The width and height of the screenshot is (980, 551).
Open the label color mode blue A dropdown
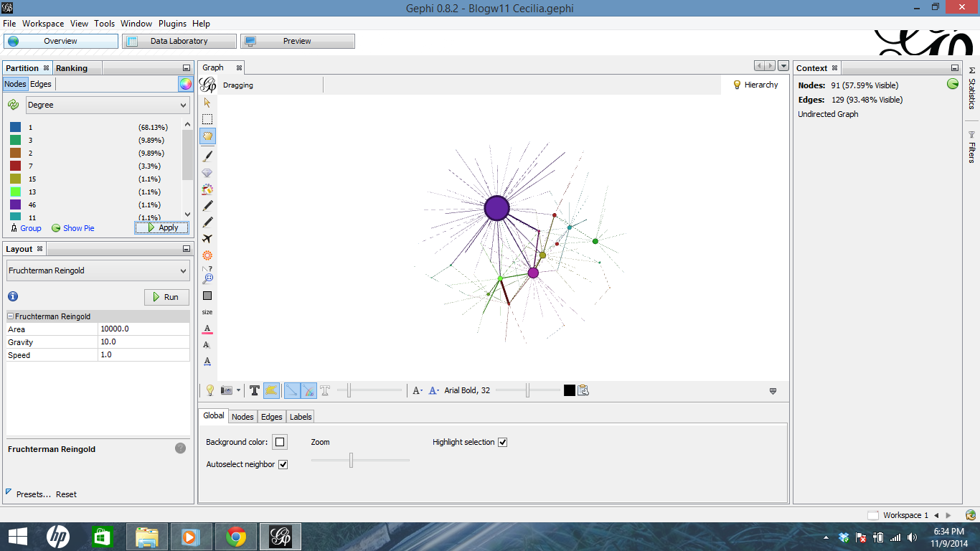[433, 390]
